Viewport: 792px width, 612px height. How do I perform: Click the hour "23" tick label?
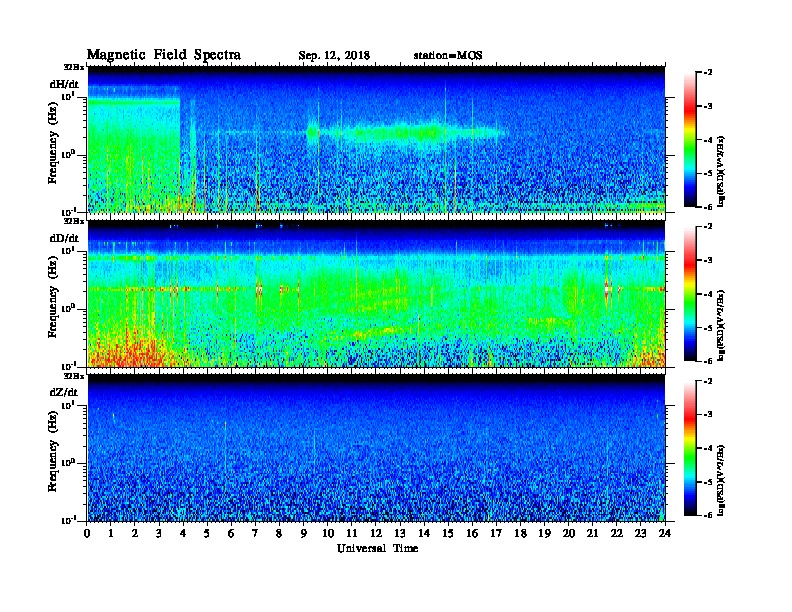641,533
